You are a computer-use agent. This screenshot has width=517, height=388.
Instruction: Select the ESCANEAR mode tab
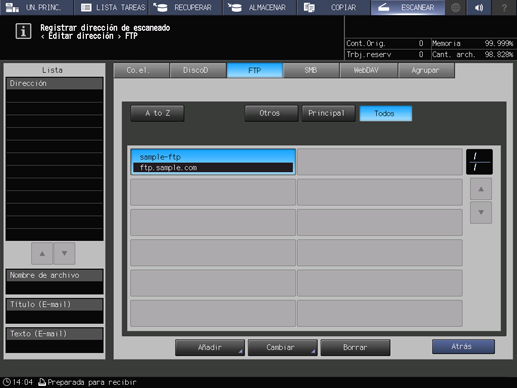click(x=408, y=7)
